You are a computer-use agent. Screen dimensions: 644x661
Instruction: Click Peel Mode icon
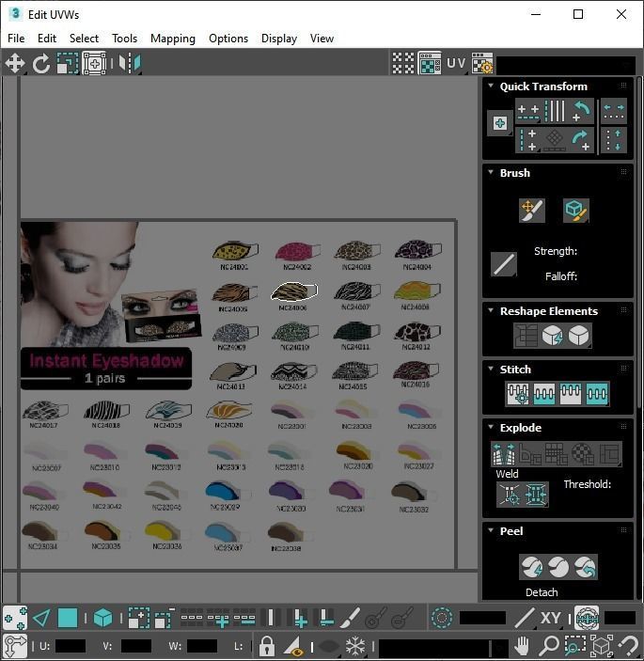coord(558,567)
